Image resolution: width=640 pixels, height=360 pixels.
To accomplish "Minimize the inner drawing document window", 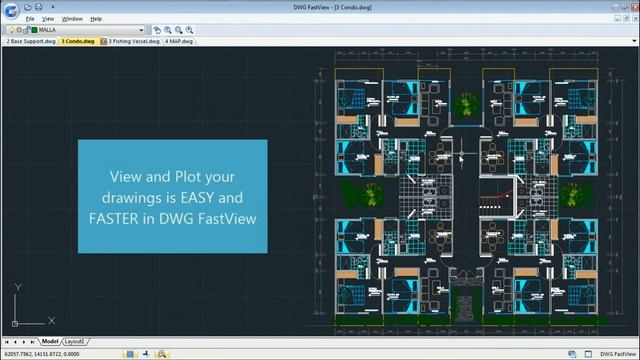I will pos(618,19).
